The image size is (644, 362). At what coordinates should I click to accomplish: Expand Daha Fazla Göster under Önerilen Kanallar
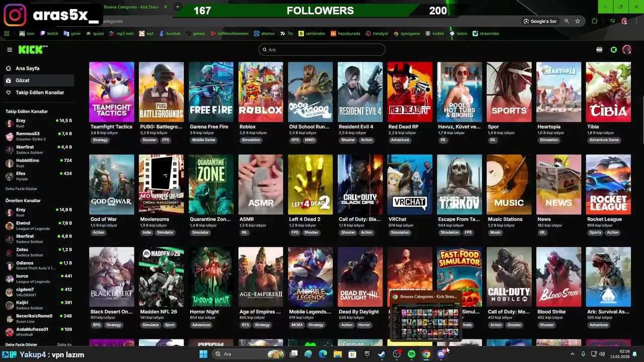coord(21,344)
